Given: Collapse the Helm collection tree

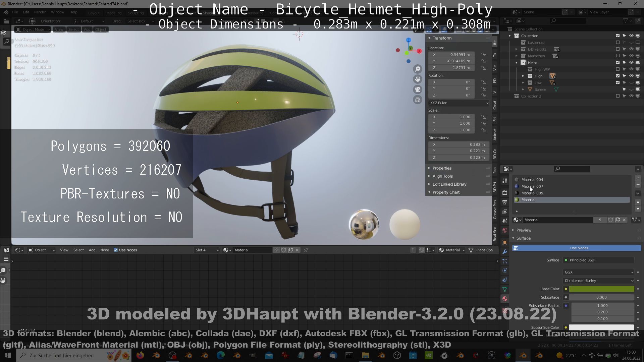Looking at the screenshot, I should (517, 63).
